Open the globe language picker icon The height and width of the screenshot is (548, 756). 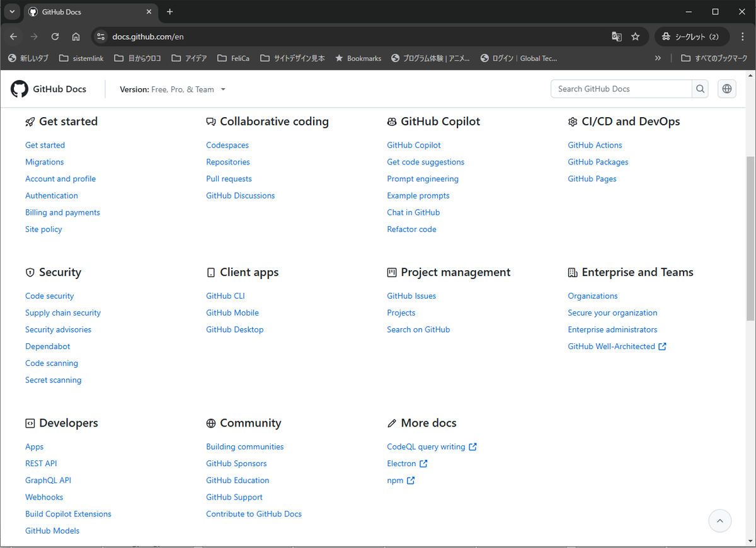(x=726, y=89)
